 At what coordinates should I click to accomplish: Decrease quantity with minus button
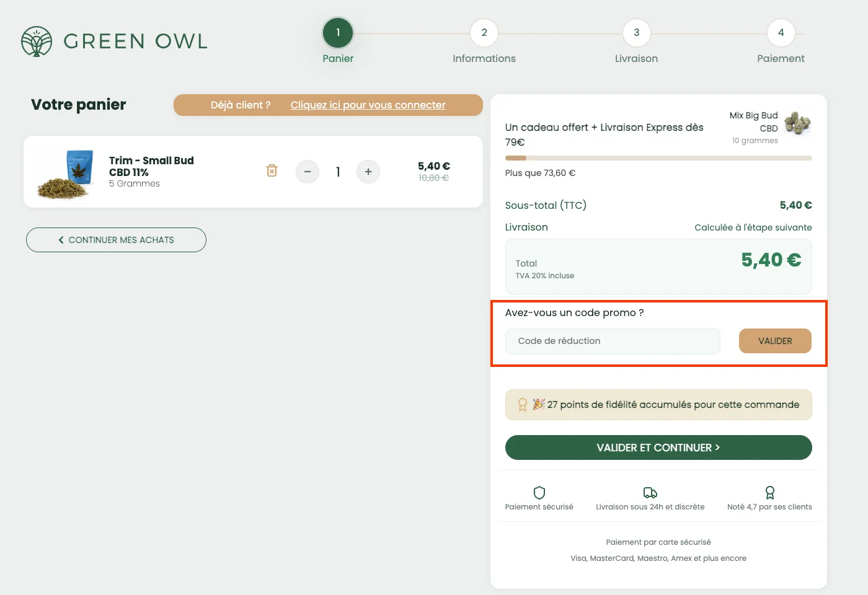(308, 172)
